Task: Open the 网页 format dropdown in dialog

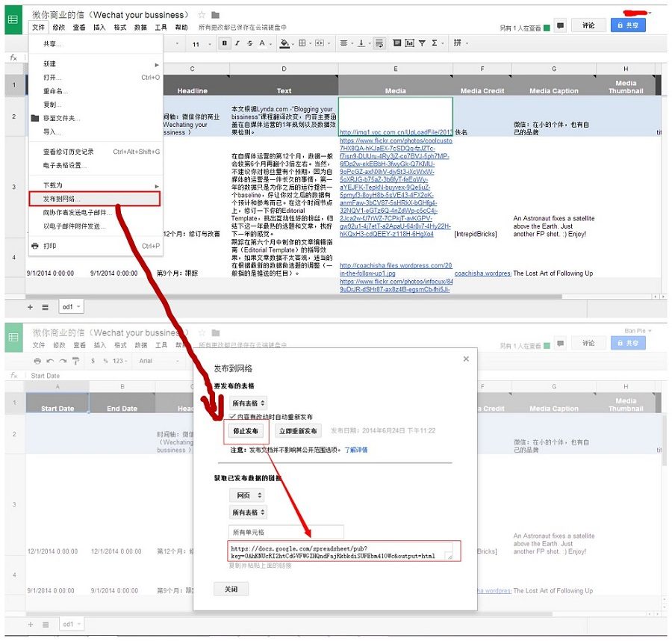Action: (x=248, y=495)
